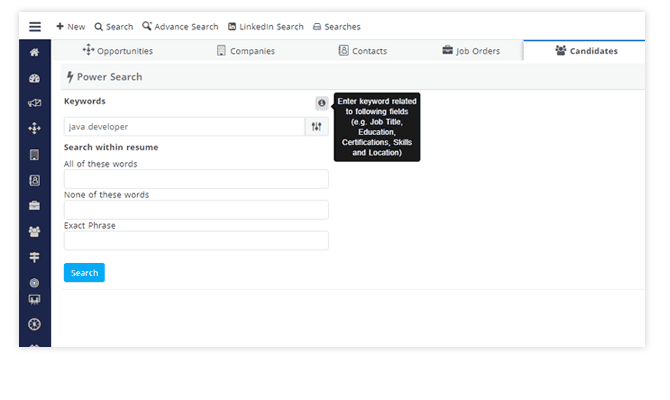Focus the None of these words field
670x400 pixels.
pos(196,210)
